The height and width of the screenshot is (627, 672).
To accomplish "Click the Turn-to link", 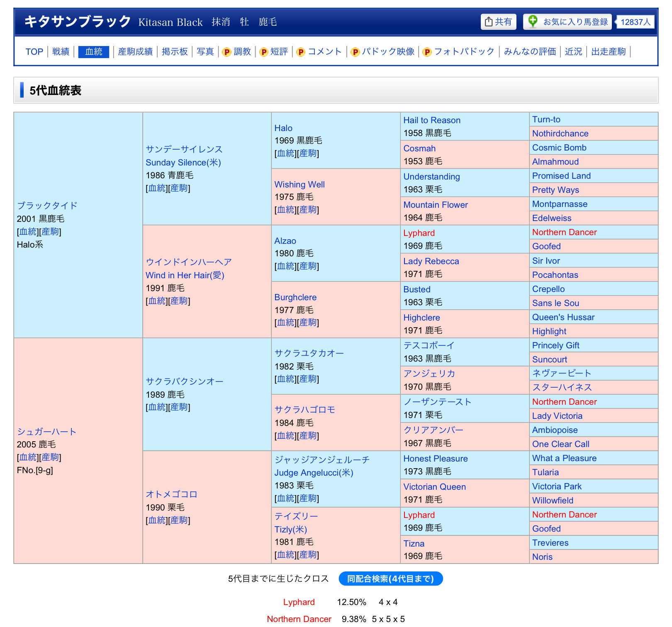I will pos(546,119).
